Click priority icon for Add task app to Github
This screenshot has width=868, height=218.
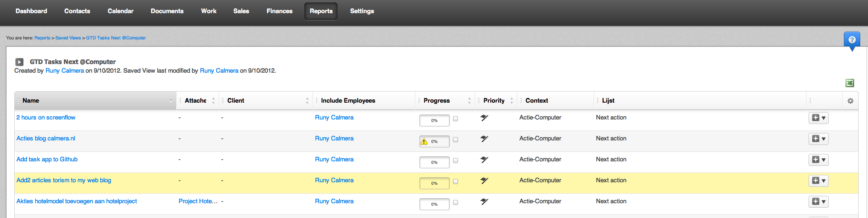484,160
